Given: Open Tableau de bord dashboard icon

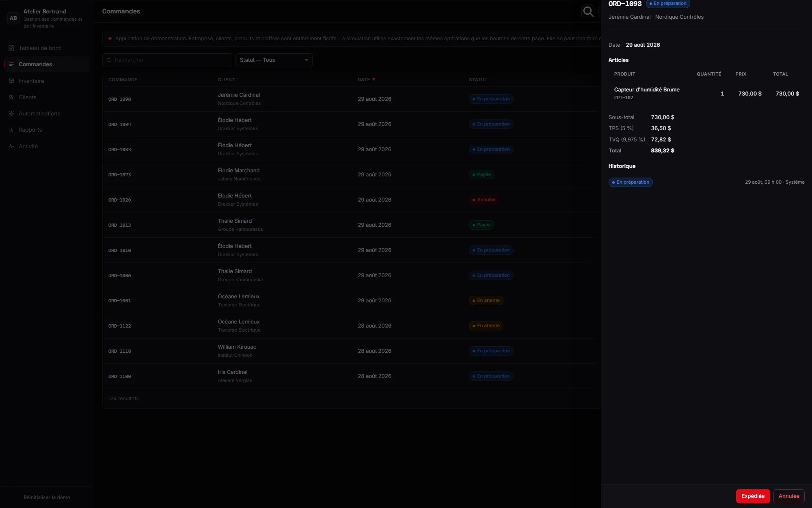Looking at the screenshot, I should [11, 48].
